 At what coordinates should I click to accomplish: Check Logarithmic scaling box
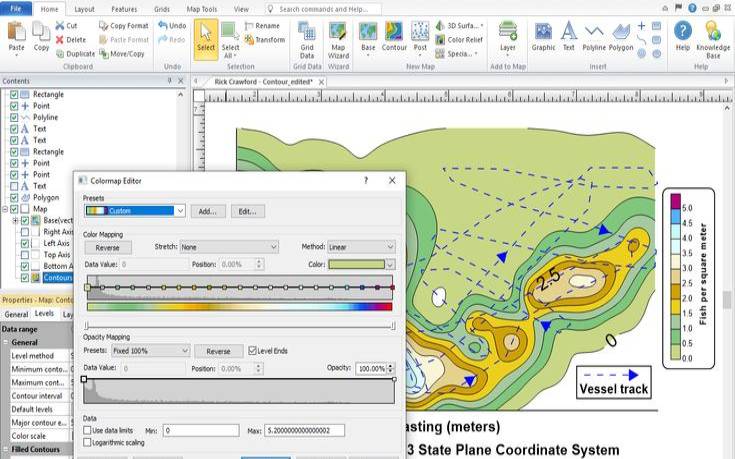coord(88,442)
